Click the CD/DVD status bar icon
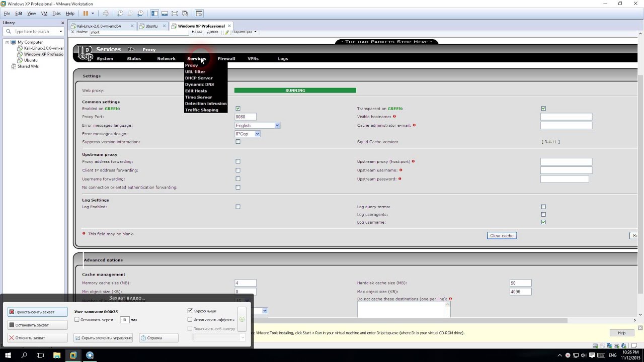This screenshot has width=644, height=362. coord(602,345)
